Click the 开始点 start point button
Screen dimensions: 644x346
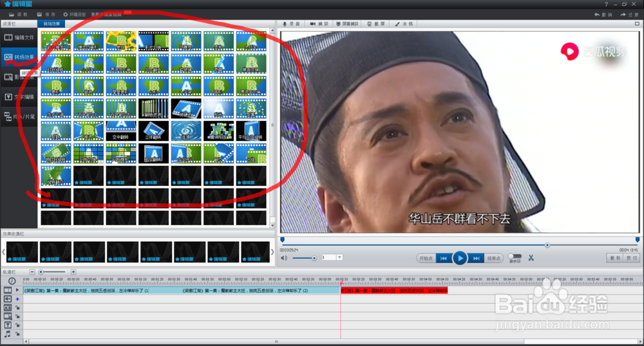(x=426, y=259)
